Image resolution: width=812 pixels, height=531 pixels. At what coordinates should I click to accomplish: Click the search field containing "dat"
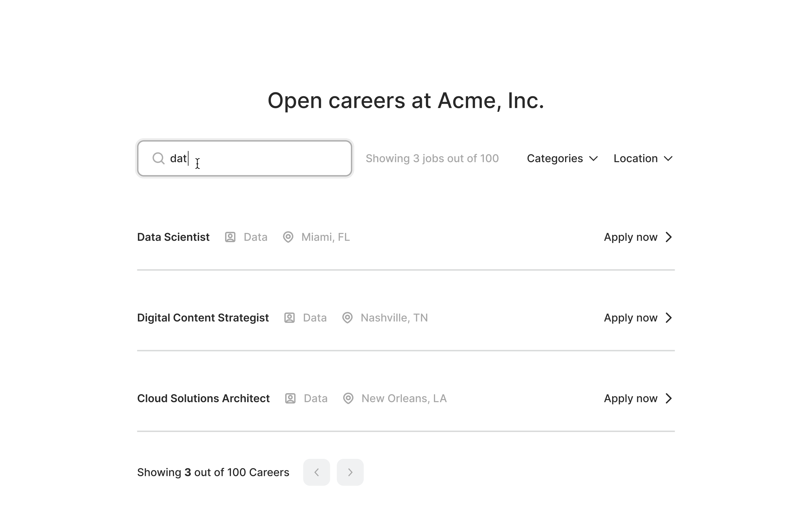point(245,158)
